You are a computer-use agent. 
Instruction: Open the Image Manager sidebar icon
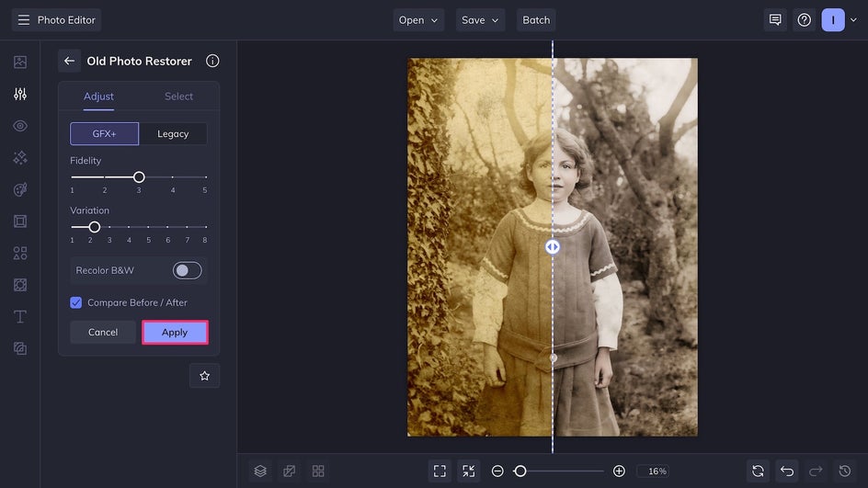pyautogui.click(x=20, y=62)
